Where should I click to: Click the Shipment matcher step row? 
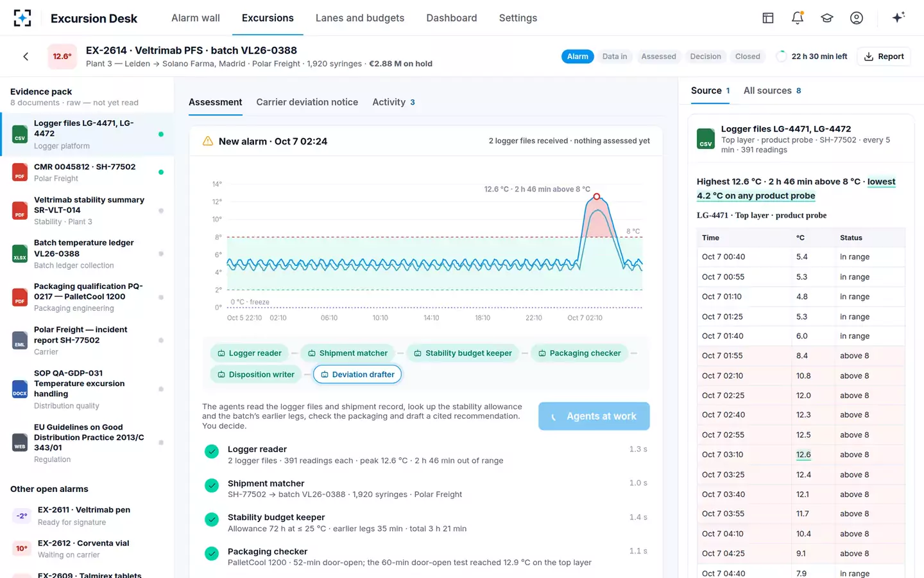(x=426, y=489)
